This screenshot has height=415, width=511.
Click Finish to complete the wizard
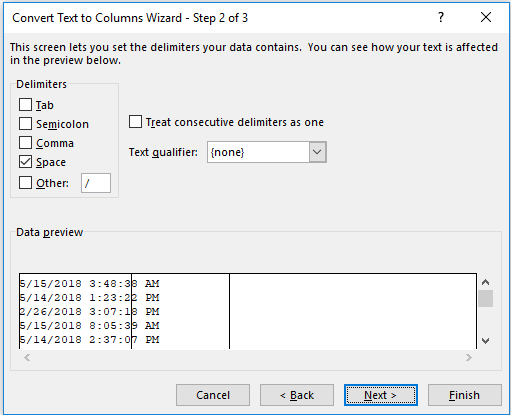pyautogui.click(x=465, y=395)
